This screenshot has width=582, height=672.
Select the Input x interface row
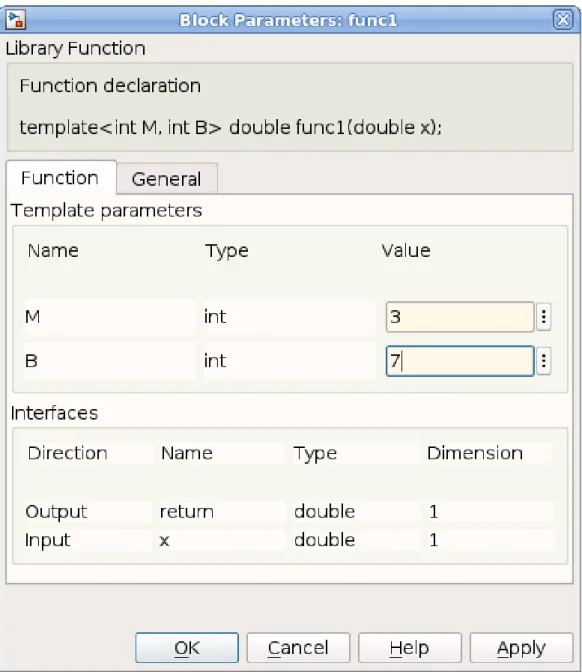[289, 540]
